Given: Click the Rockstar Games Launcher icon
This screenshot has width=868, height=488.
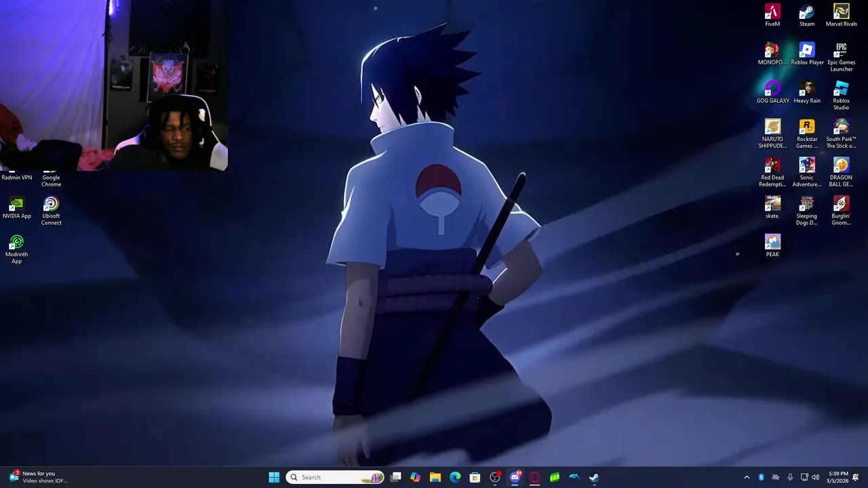Looking at the screenshot, I should (807, 134).
